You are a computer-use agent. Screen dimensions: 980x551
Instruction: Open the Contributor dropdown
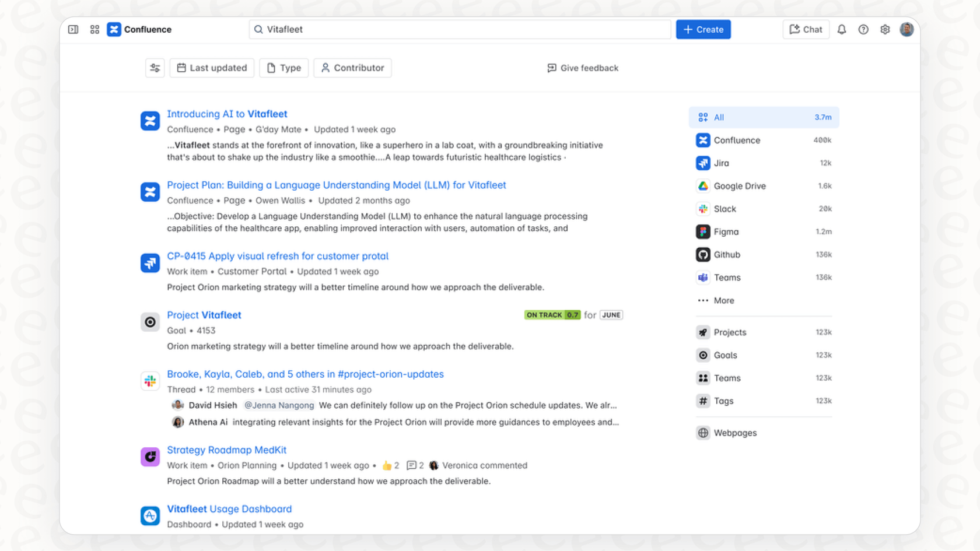(352, 68)
